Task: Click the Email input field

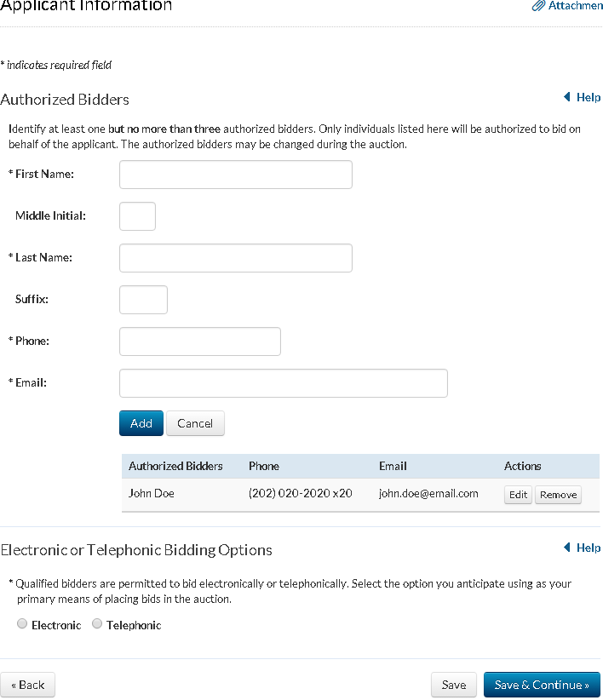Action: point(283,383)
